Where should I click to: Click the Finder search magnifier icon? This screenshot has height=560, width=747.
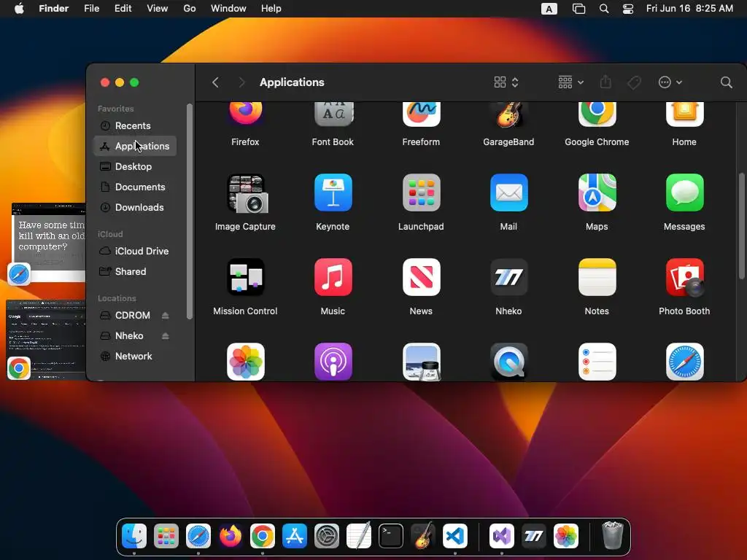click(726, 82)
